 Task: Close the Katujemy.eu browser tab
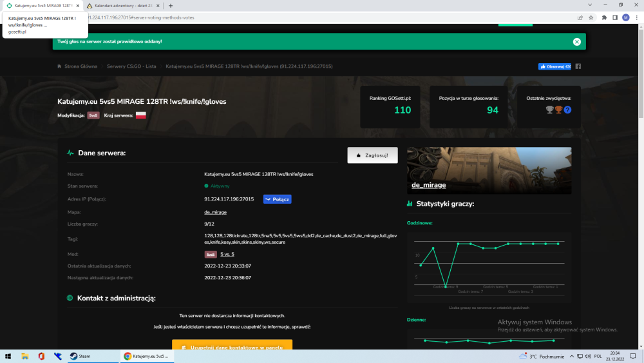(x=78, y=6)
